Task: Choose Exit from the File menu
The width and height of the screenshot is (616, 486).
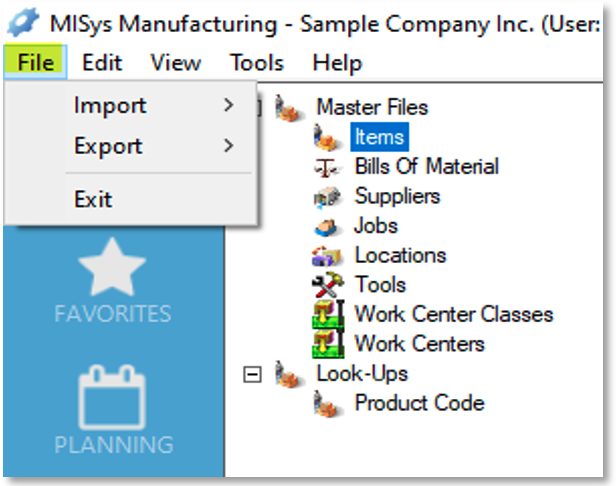Action: pyautogui.click(x=93, y=199)
